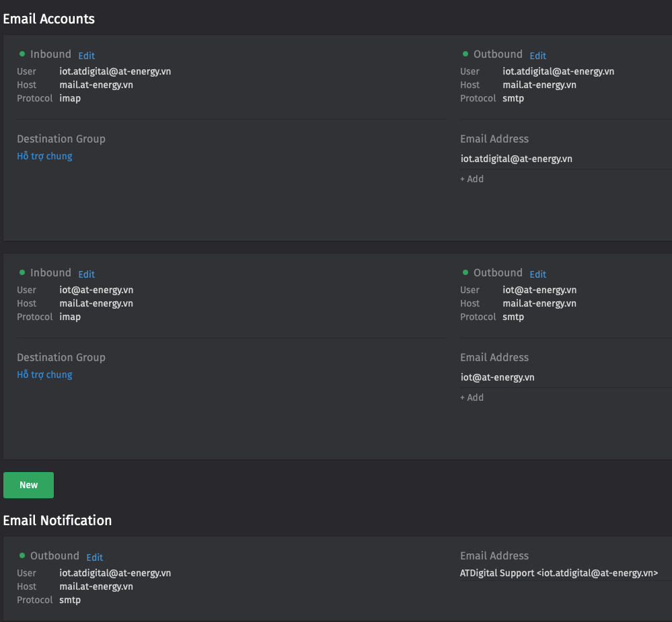Click green status dot of first account's Outbound

465,54
